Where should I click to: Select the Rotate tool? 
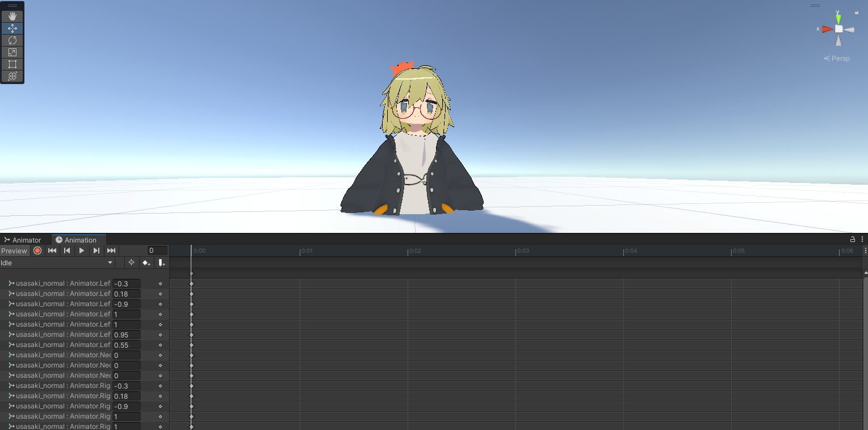[12, 40]
